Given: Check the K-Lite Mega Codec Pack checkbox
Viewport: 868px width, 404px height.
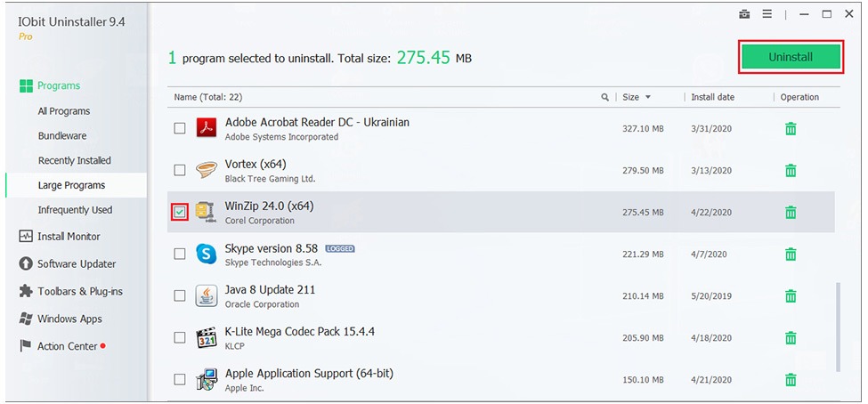Looking at the screenshot, I should pyautogui.click(x=180, y=337).
